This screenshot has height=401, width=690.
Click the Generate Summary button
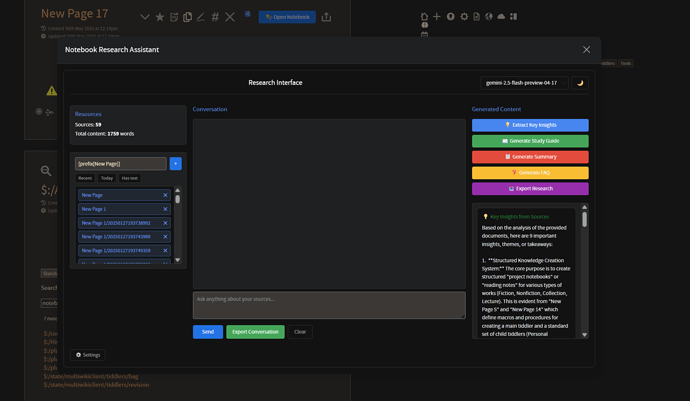click(530, 157)
